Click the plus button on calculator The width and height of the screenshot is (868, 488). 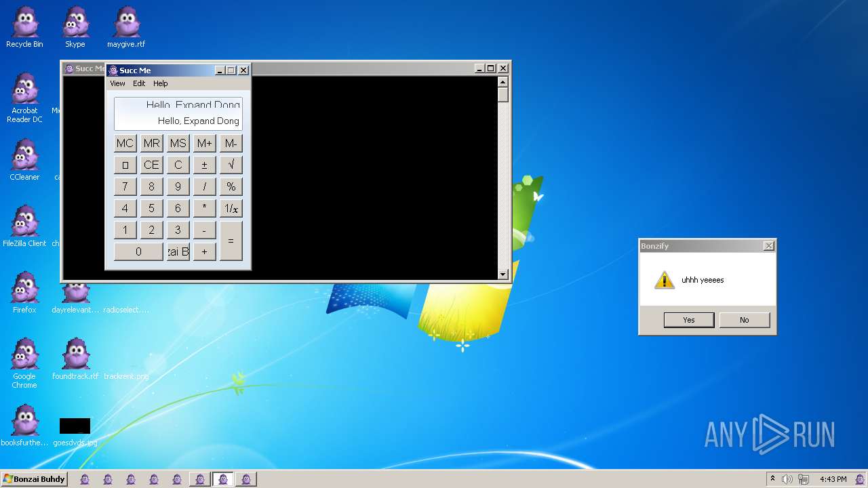pos(204,251)
